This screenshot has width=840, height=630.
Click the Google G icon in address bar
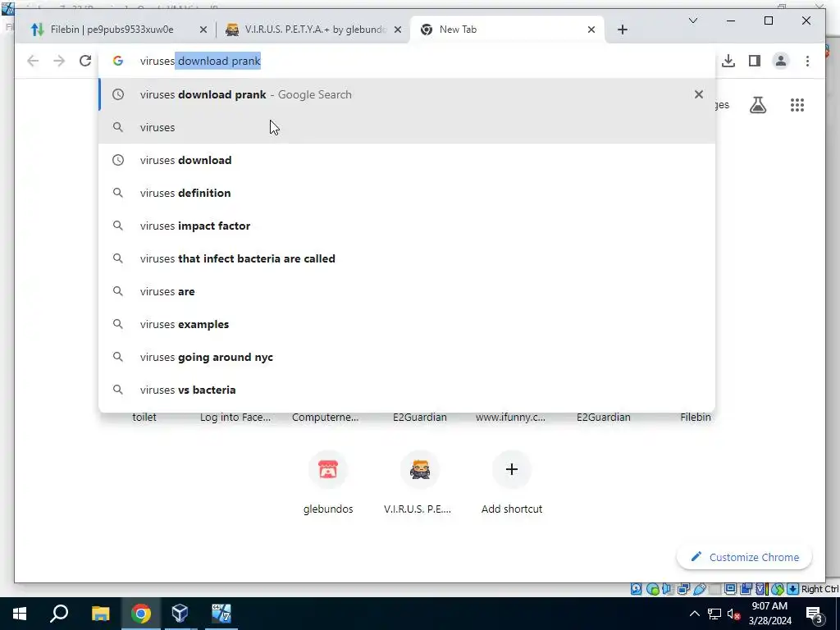[x=118, y=61]
